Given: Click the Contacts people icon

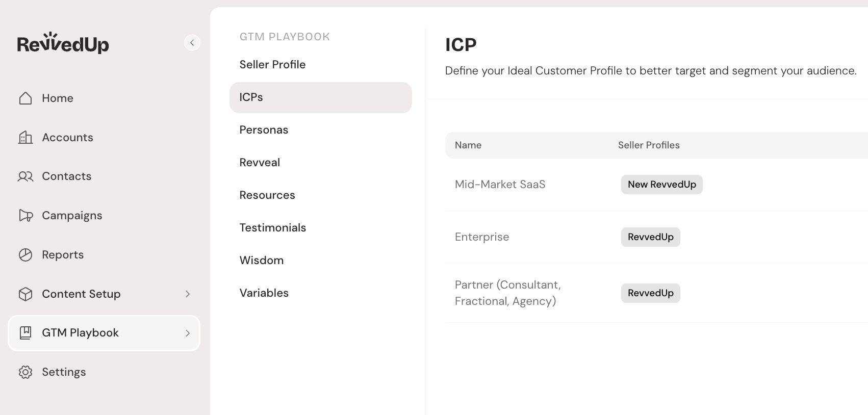Looking at the screenshot, I should [25, 176].
